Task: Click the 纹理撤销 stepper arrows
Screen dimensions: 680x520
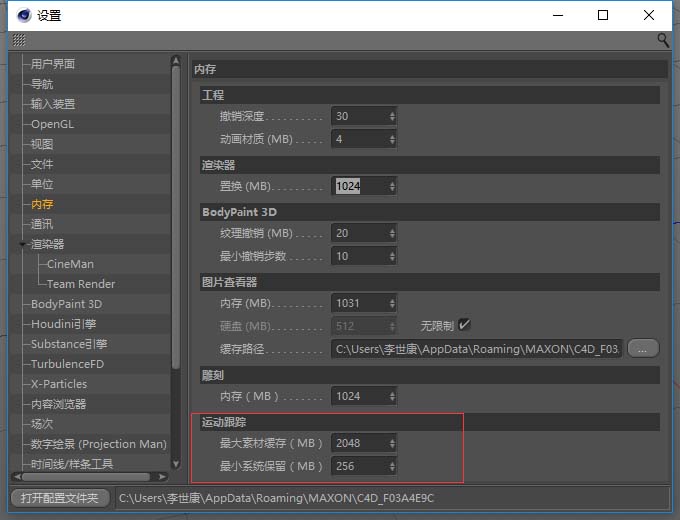Action: pos(392,233)
